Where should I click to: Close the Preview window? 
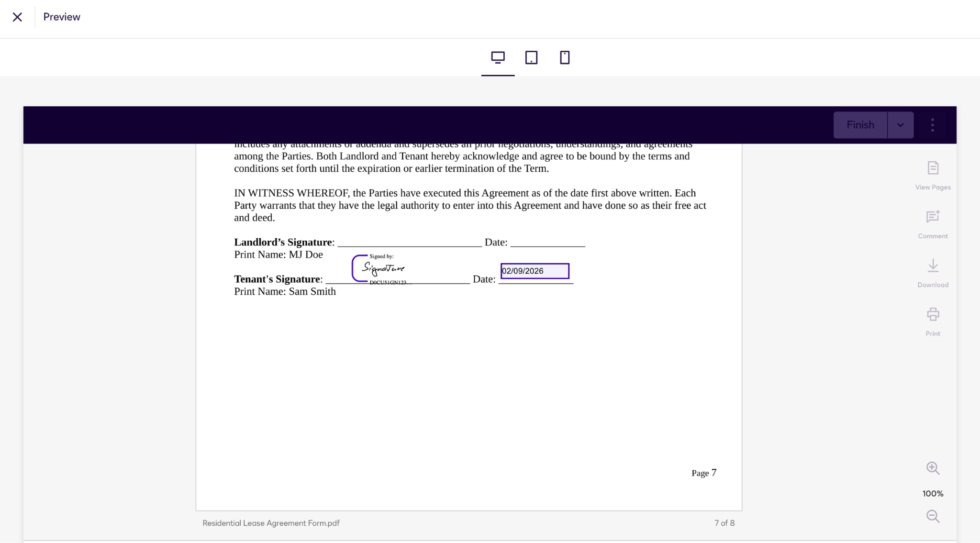coord(17,17)
